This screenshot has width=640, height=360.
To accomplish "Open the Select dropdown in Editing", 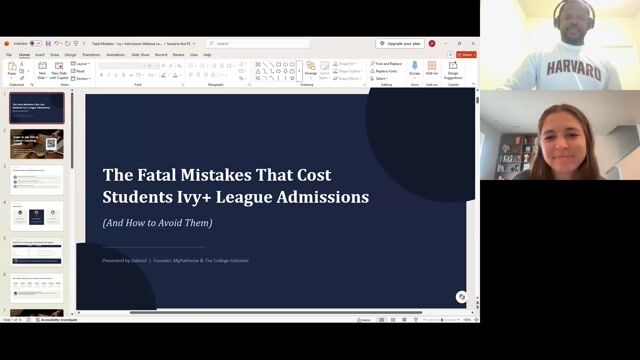I will point(379,78).
